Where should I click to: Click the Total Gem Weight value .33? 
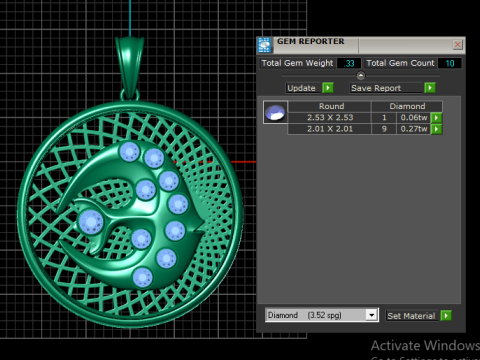tap(349, 63)
